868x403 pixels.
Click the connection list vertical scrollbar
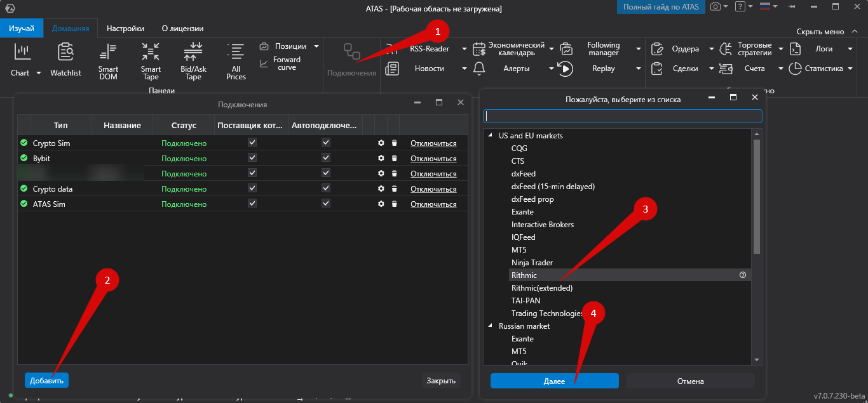click(756, 197)
